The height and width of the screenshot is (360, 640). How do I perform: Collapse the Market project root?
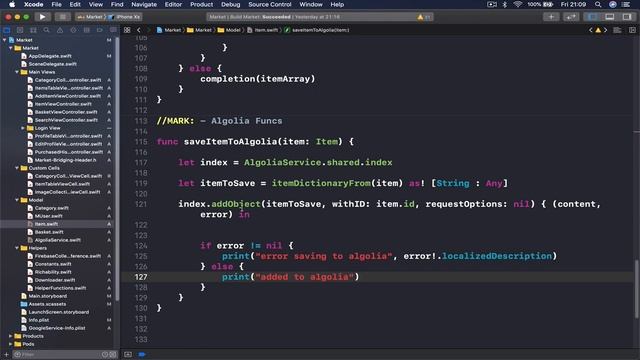tap(4, 40)
